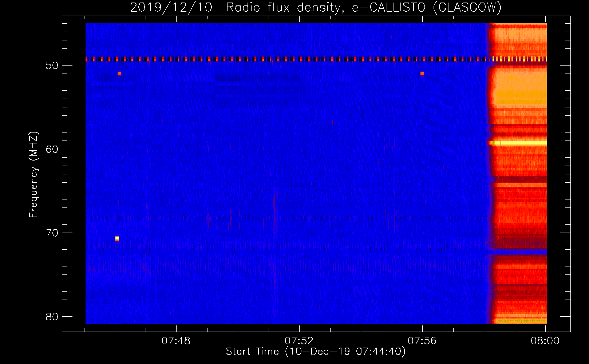This screenshot has width=589, height=364.
Task: Click the 60 MHz frequency tick label
Action: [x=52, y=149]
